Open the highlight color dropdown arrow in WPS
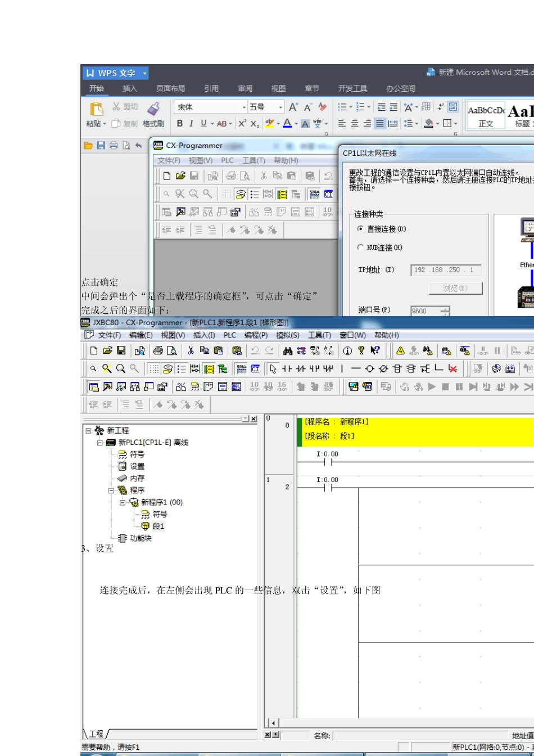 (278, 123)
